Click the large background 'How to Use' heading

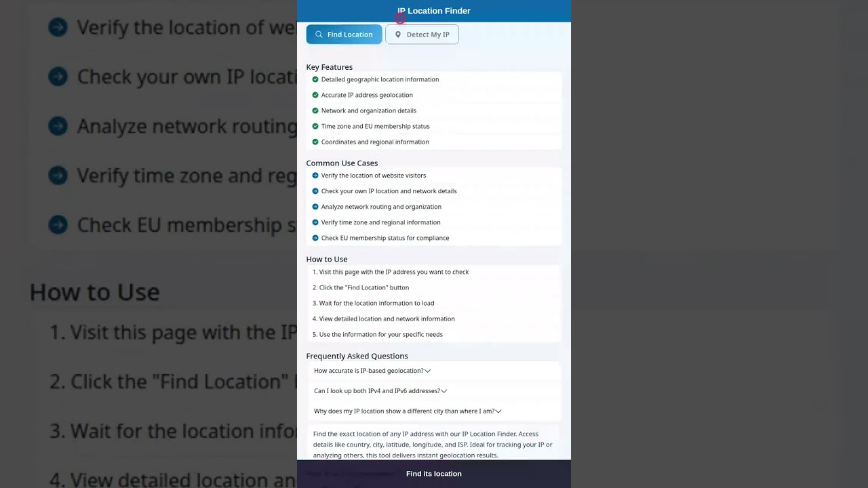click(x=95, y=292)
